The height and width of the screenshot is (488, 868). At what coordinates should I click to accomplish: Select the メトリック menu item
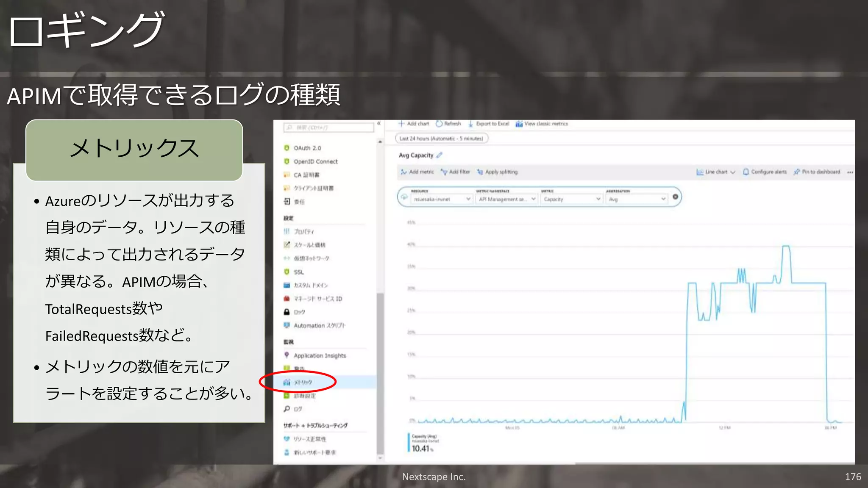(x=326, y=382)
